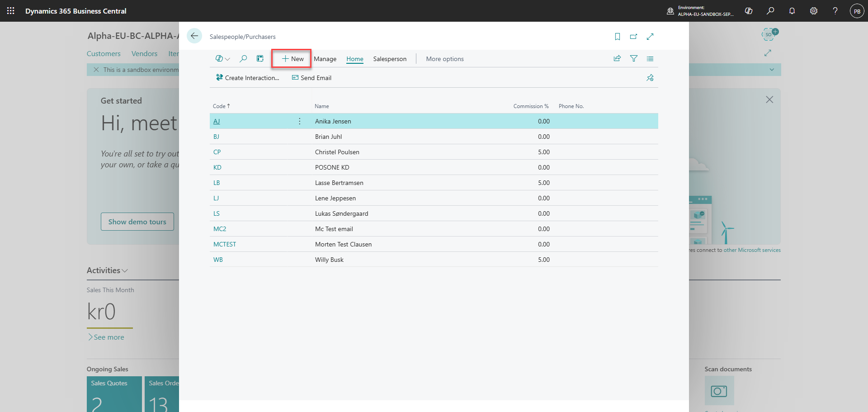This screenshot has height=412, width=868.
Task: Open the WB salesperson record
Action: point(218,260)
